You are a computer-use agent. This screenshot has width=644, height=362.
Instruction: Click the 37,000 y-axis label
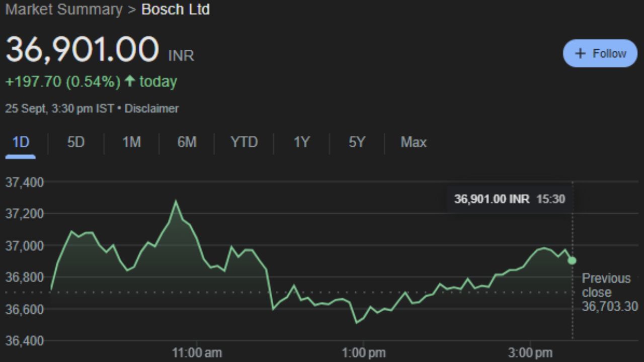tap(24, 245)
